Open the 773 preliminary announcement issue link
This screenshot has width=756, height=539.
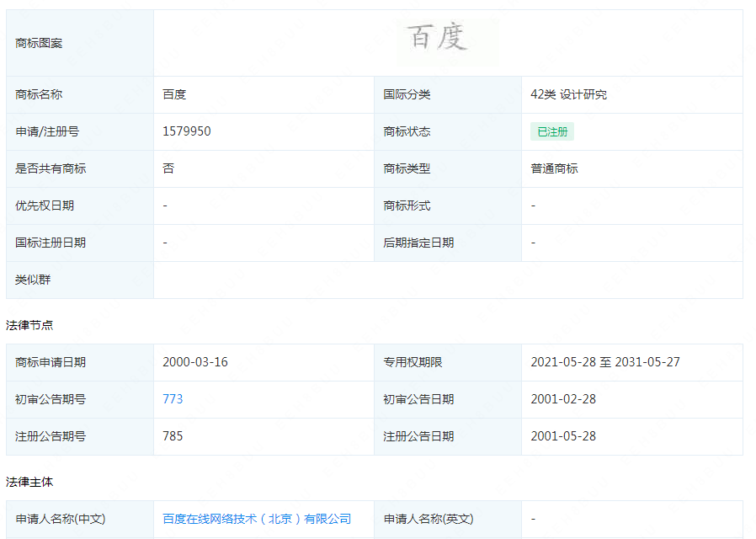coord(173,399)
